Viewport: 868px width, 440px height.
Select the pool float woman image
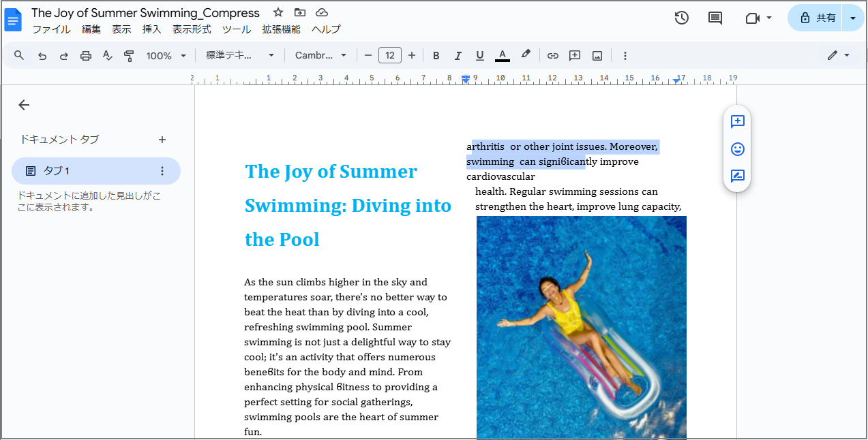click(582, 327)
